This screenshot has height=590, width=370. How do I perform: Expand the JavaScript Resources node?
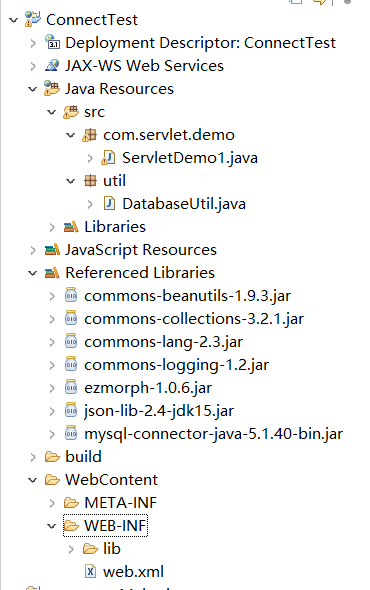coord(33,250)
